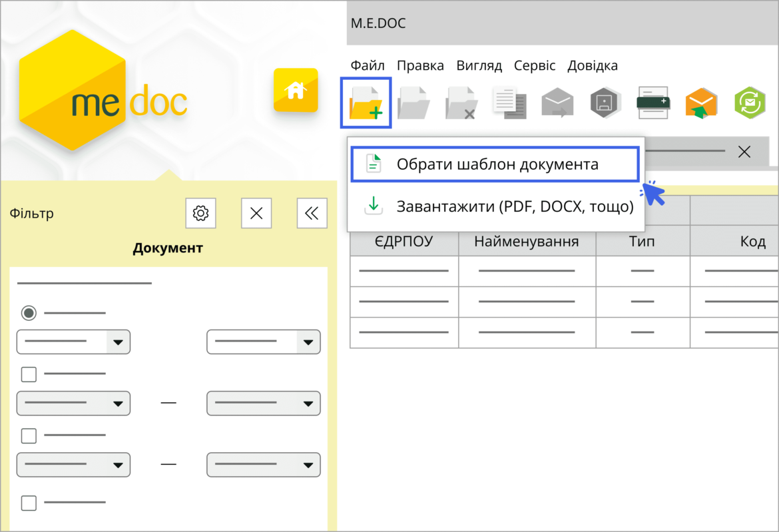Open the Файл menu

368,65
